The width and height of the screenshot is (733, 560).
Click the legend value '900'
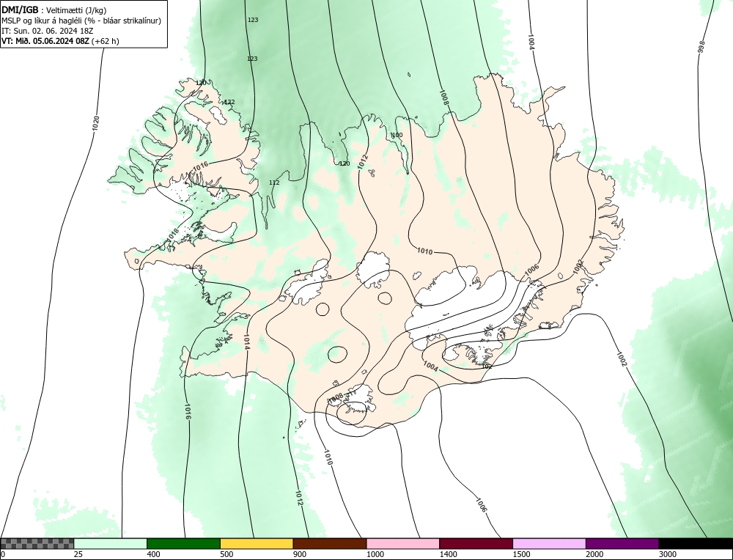click(x=299, y=554)
